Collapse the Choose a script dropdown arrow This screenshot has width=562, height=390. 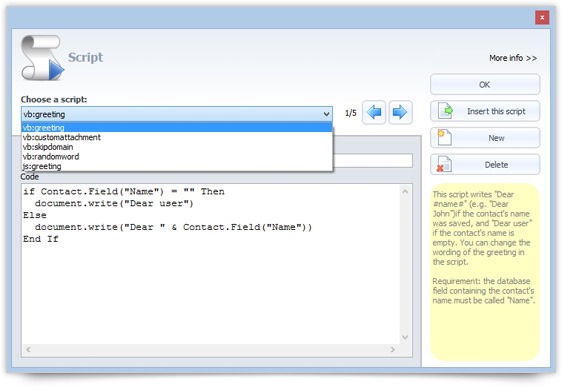326,114
